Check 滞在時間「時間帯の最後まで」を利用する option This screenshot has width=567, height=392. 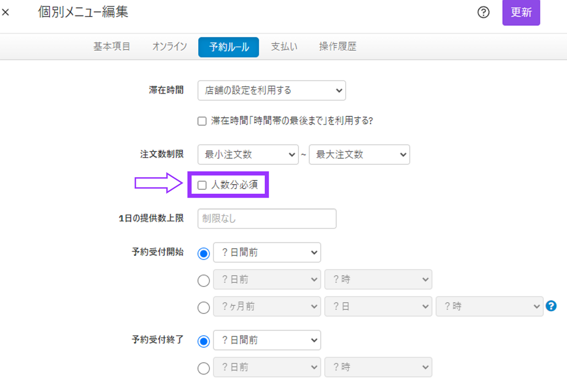pos(202,121)
